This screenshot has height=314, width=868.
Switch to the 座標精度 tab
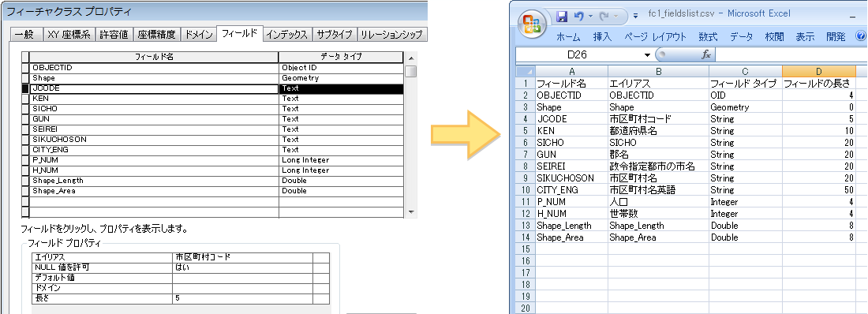point(157,35)
